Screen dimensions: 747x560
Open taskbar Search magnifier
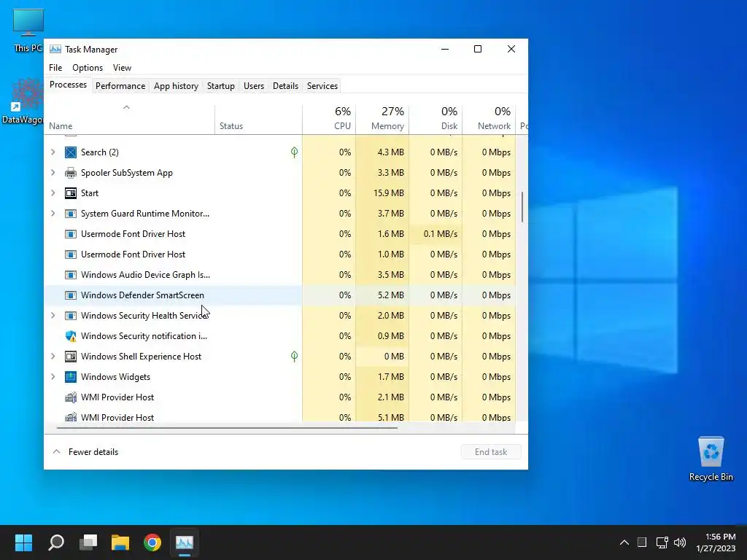click(56, 542)
